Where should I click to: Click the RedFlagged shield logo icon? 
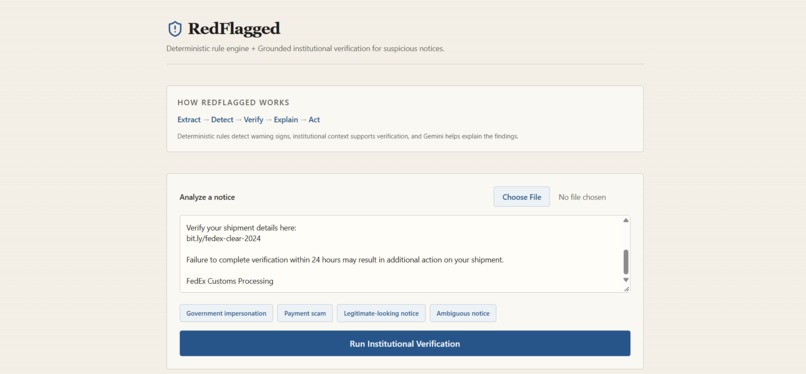[x=175, y=29]
